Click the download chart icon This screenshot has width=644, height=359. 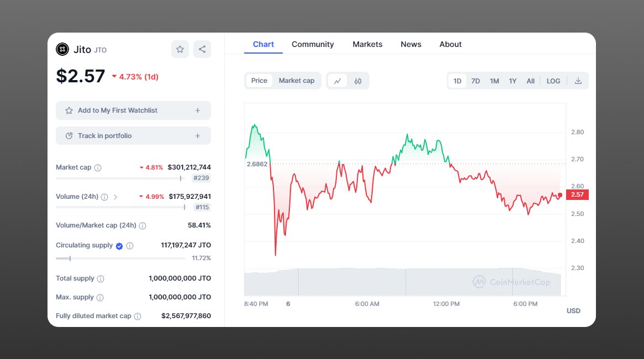[x=578, y=81]
